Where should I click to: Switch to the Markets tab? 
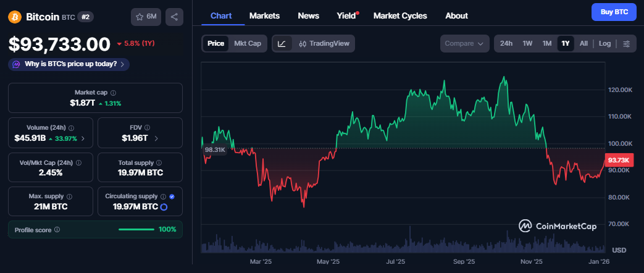click(264, 15)
